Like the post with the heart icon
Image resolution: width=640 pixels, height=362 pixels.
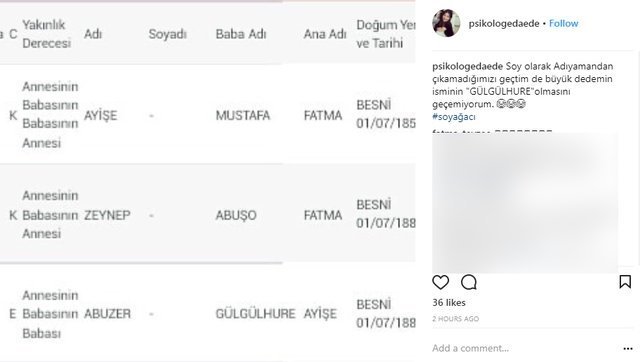click(x=440, y=282)
